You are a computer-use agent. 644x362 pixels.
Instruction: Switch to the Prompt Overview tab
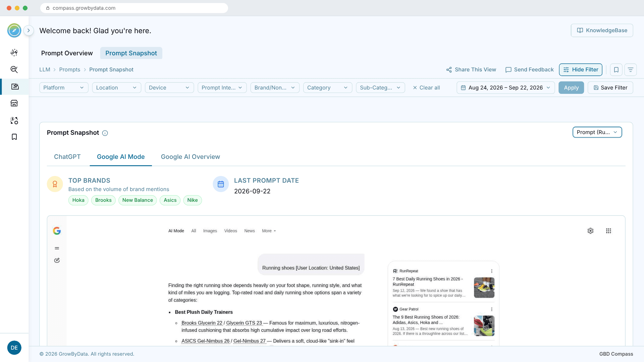click(67, 53)
